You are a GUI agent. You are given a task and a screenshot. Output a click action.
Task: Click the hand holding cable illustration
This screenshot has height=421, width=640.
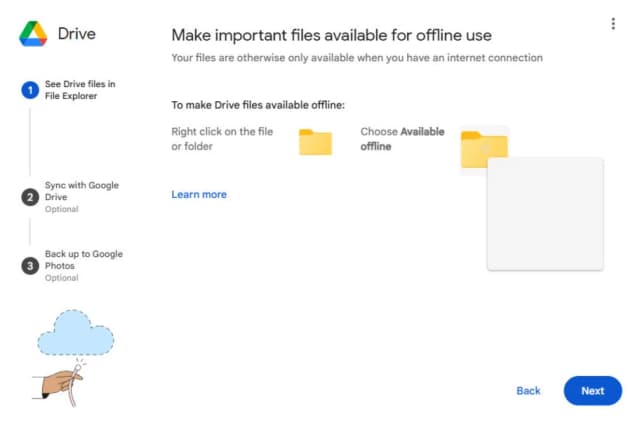coord(60,384)
